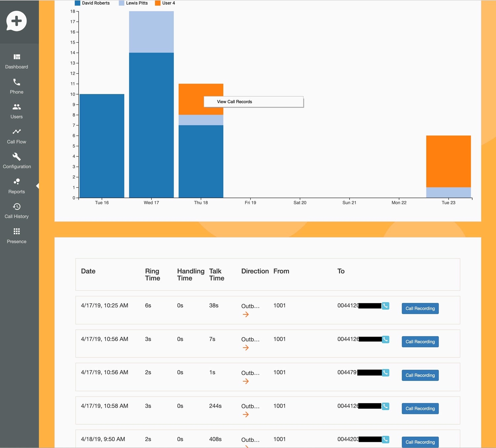Click orange User 4 segment on Tue 23
This screenshot has height=448, width=496.
coord(448,161)
